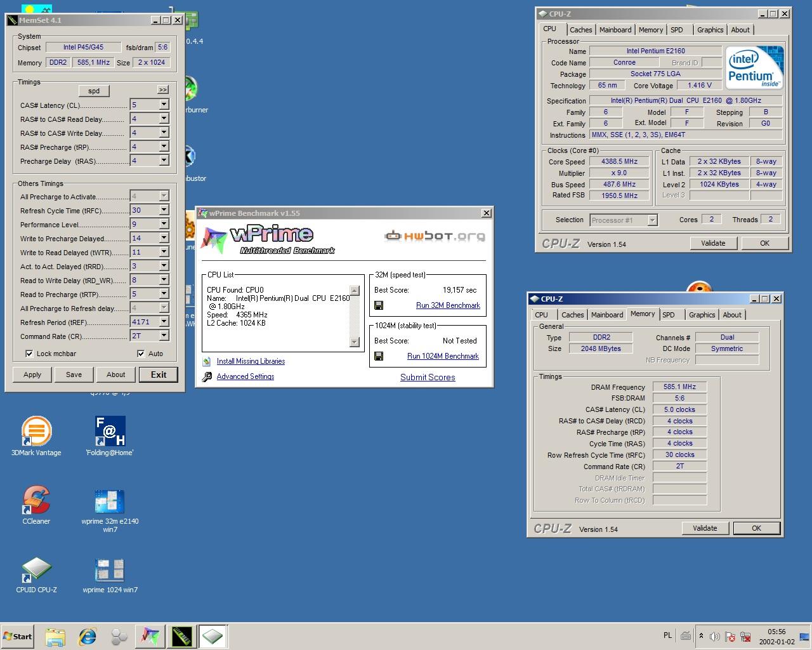Open Refresh Cycle Time (tRFC) dropdown
The height and width of the screenshot is (650, 812).
(164, 210)
